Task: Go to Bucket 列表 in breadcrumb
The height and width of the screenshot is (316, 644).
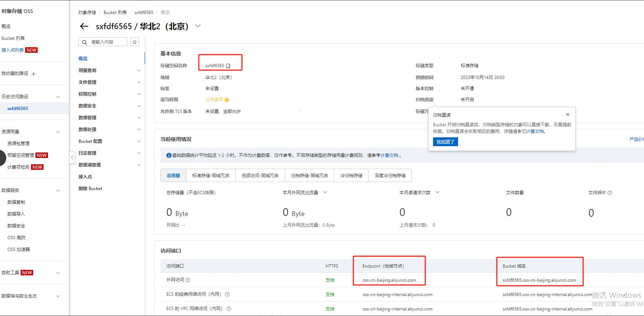Action: tap(115, 13)
